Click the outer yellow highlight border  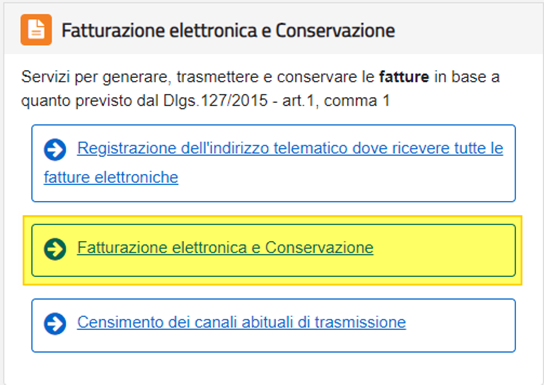point(272,219)
